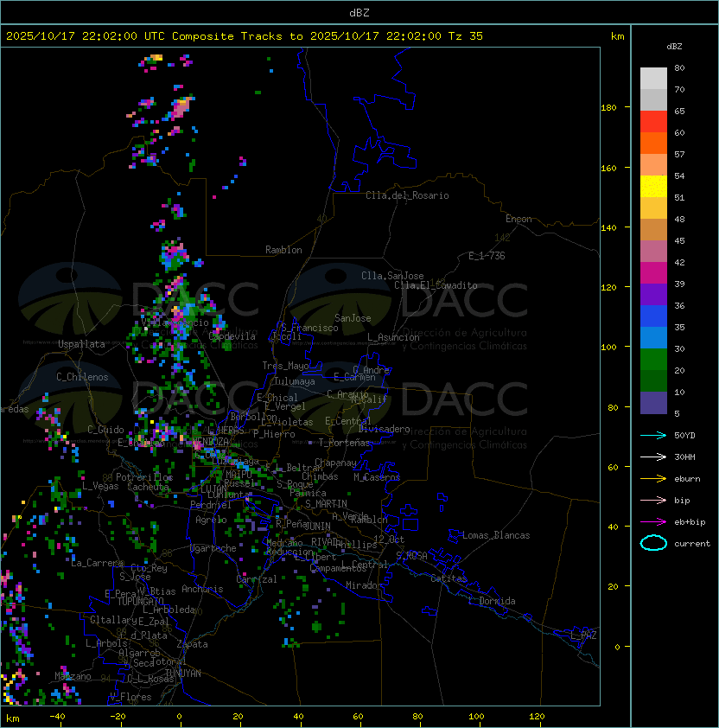This screenshot has height=728, width=719.
Task: Click the light gray 70 dBZ swatch
Action: (653, 79)
